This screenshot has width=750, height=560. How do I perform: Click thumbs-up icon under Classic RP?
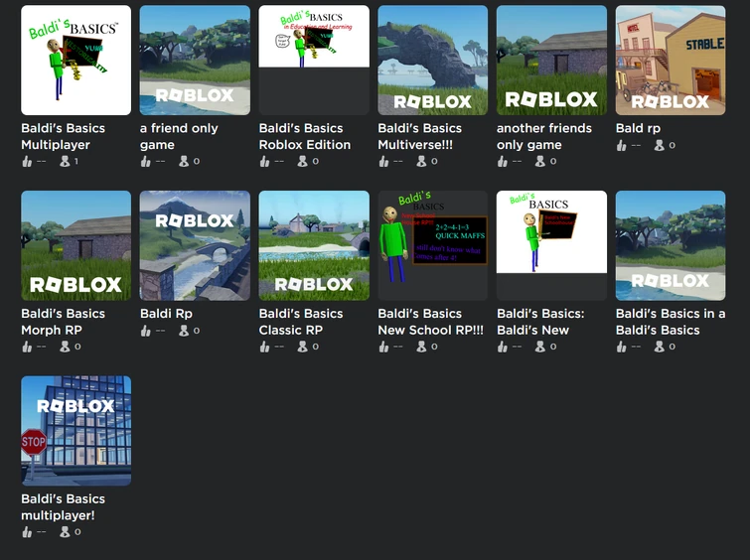[264, 347]
